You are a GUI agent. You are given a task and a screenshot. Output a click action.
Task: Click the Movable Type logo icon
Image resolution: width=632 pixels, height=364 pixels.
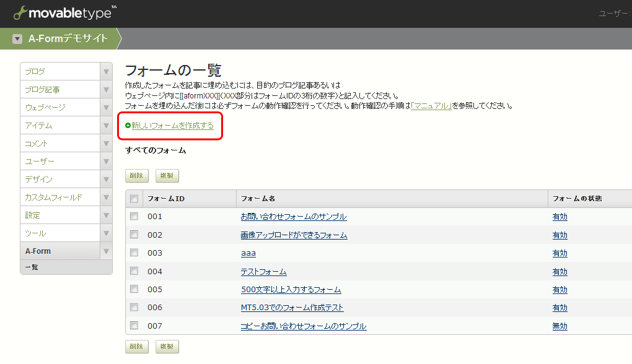(22, 12)
